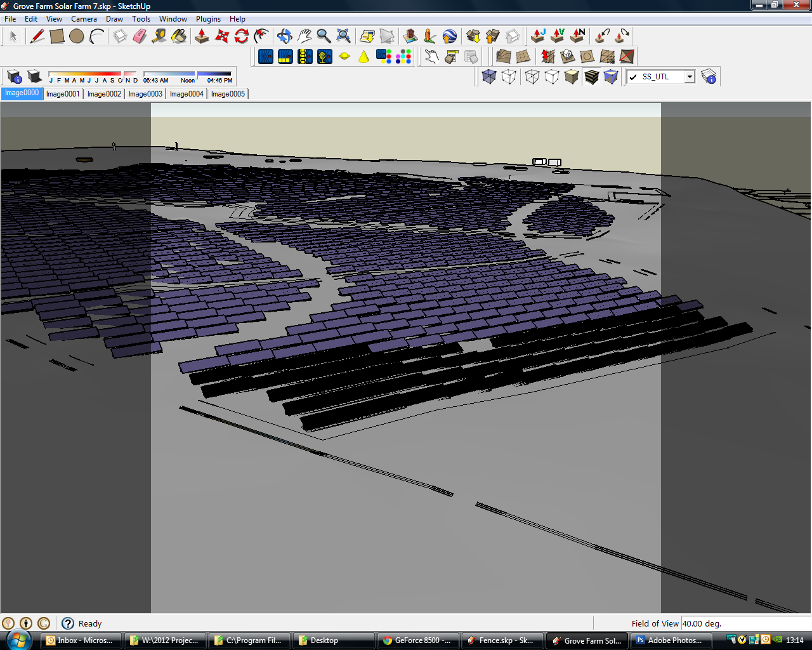Click the red arrow J plugin icon
The image size is (812, 650).
538,36
